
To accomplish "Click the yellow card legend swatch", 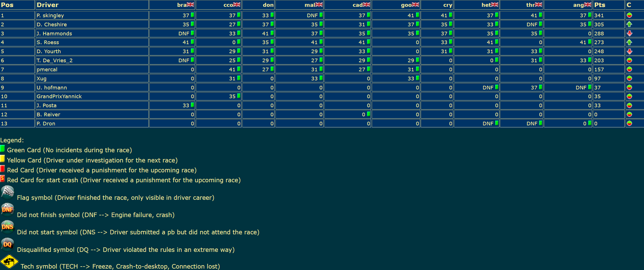I will (3, 158).
